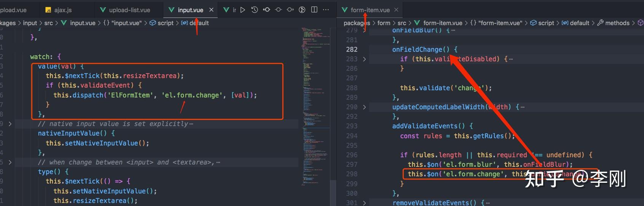Expand the folded 'when change between' comment
The width and height of the screenshot is (644, 206).
click(10, 162)
